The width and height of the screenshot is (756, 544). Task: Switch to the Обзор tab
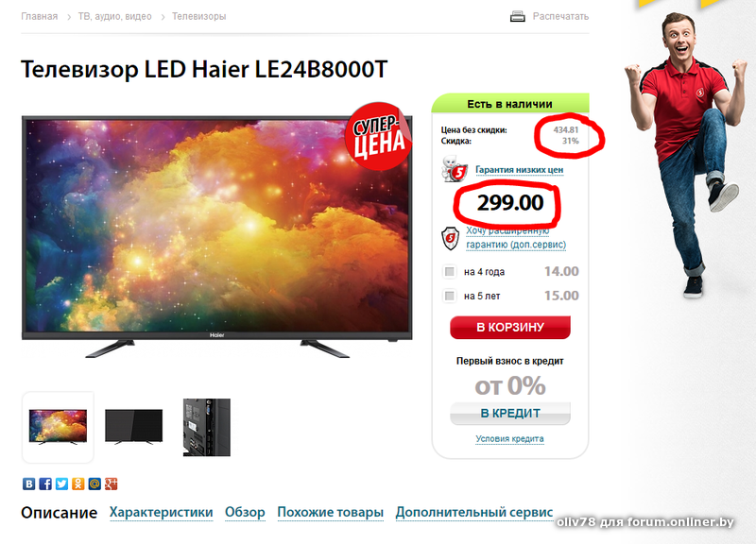[245, 512]
